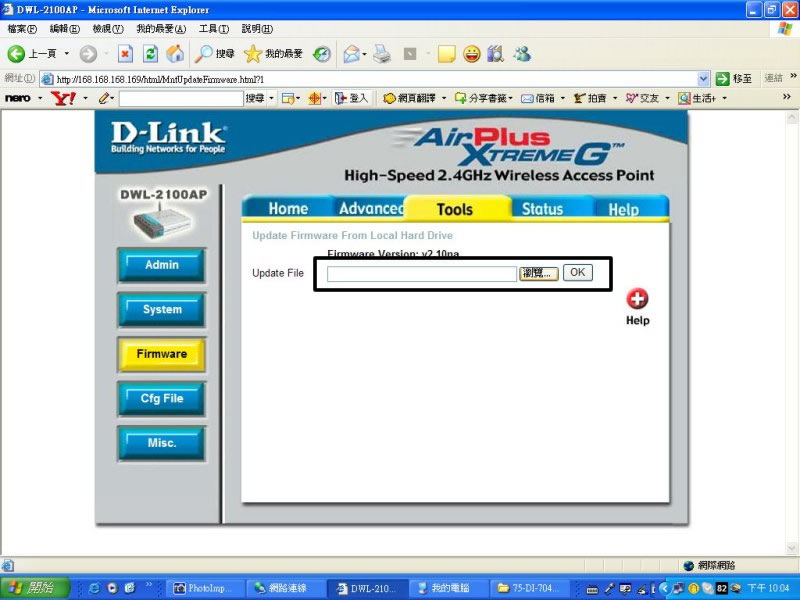This screenshot has height=600, width=800.
Task: Click the green Go arrow button
Action: pos(722,79)
